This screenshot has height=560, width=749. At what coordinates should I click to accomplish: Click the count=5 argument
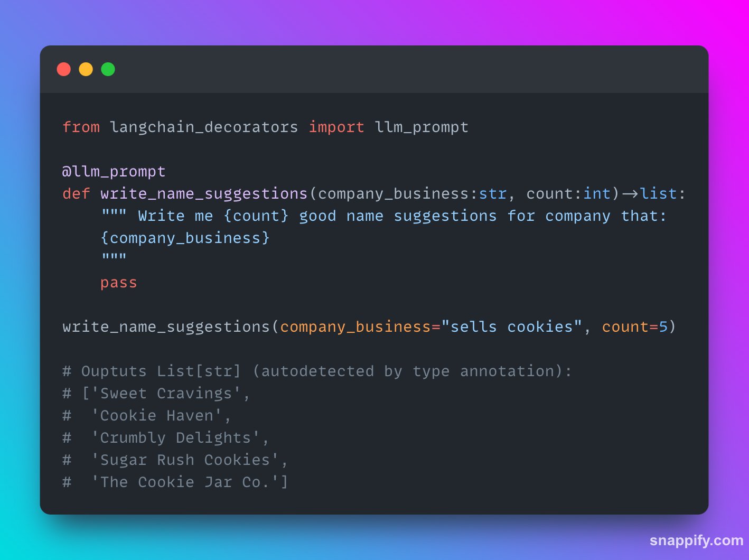click(x=634, y=327)
